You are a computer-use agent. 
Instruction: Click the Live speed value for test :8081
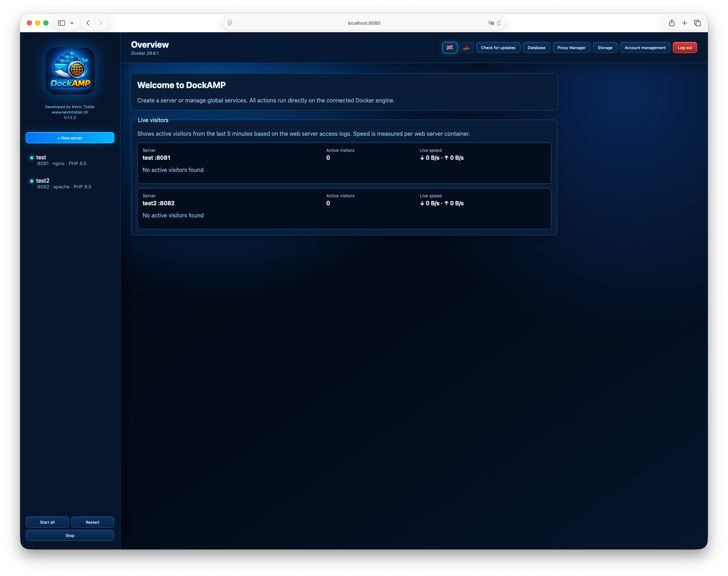(x=442, y=158)
